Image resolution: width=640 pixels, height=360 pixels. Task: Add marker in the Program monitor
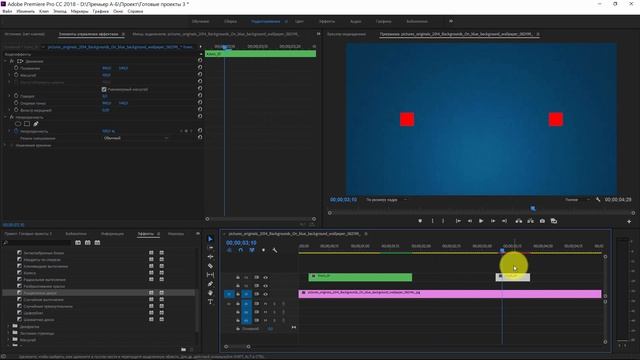pos(420,221)
